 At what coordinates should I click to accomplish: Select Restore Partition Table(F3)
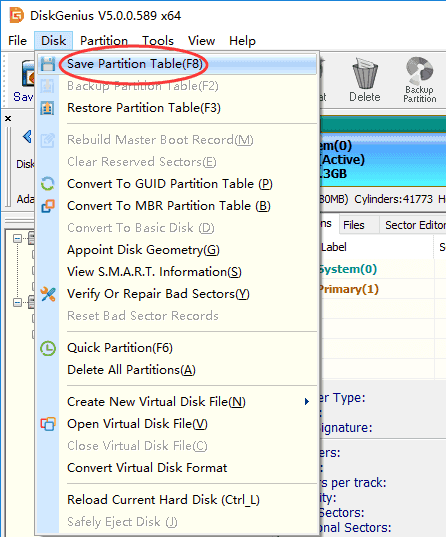pos(177,108)
